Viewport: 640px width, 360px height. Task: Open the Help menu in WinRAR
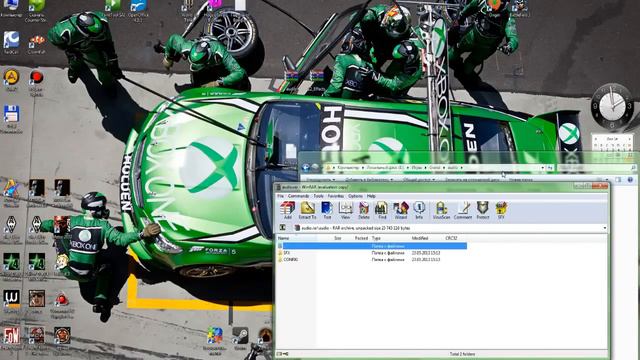(x=371, y=196)
